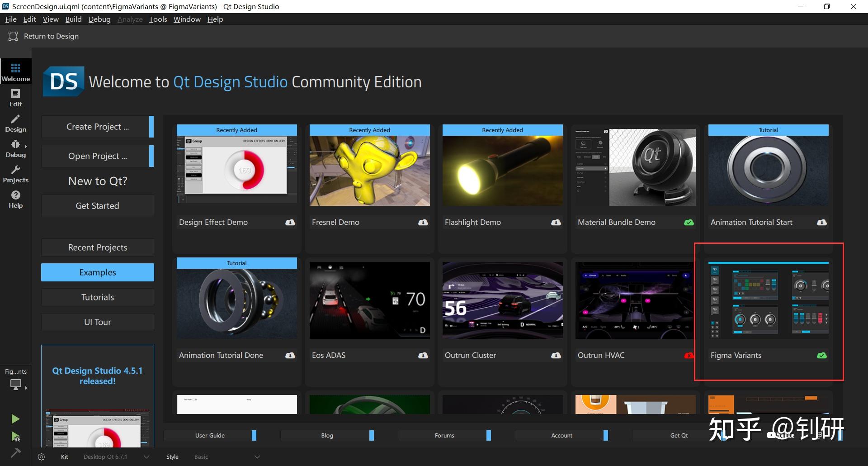Open the User Guide link
The width and height of the screenshot is (868, 466).
point(210,435)
